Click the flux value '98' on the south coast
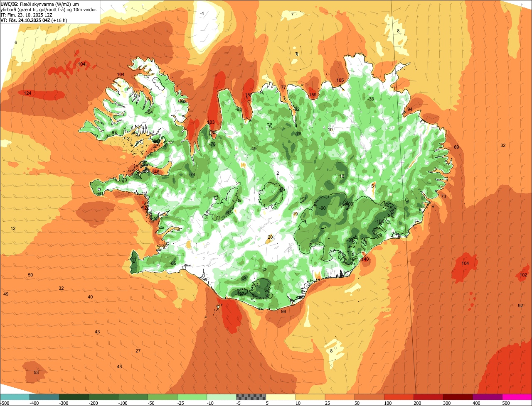The image size is (532, 406). point(283,311)
